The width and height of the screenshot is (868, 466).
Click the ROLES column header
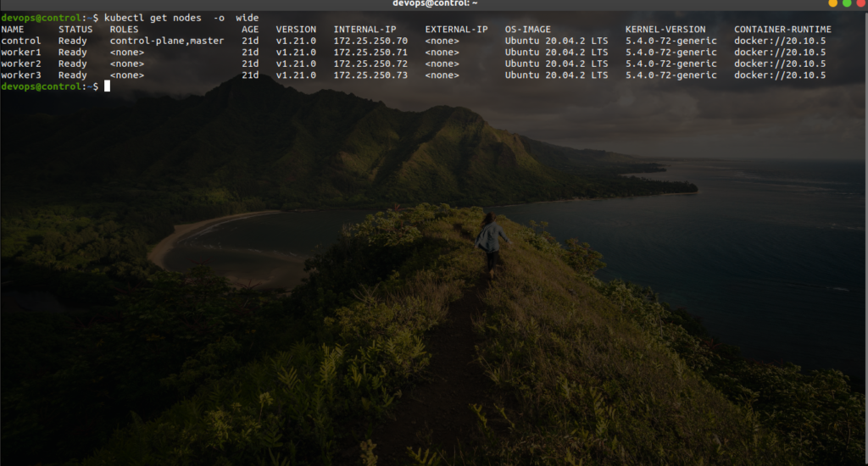point(124,30)
